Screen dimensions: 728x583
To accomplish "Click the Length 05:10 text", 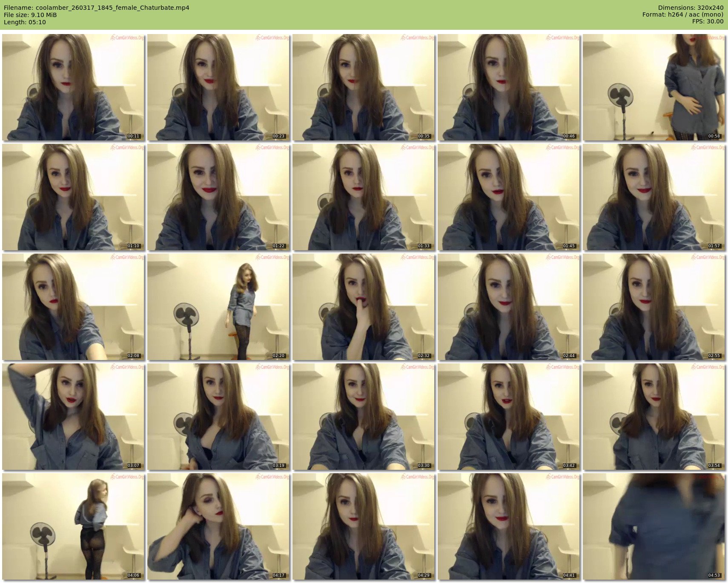I will coord(25,22).
